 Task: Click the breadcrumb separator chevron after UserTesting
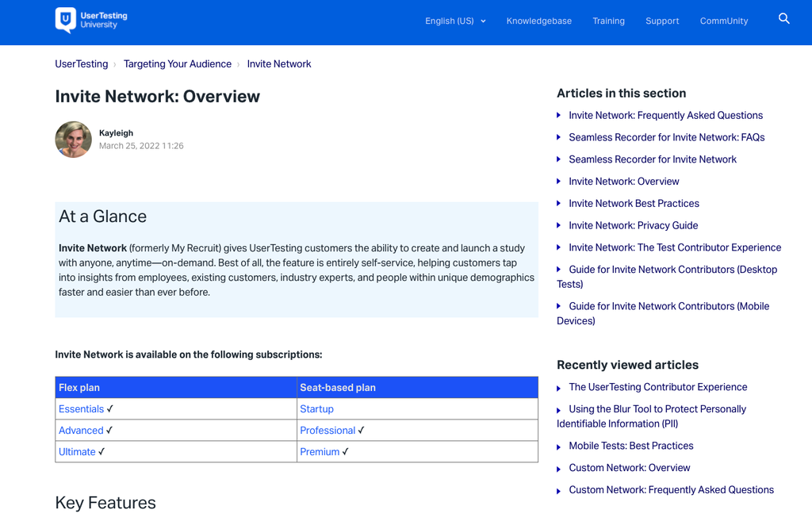(116, 64)
